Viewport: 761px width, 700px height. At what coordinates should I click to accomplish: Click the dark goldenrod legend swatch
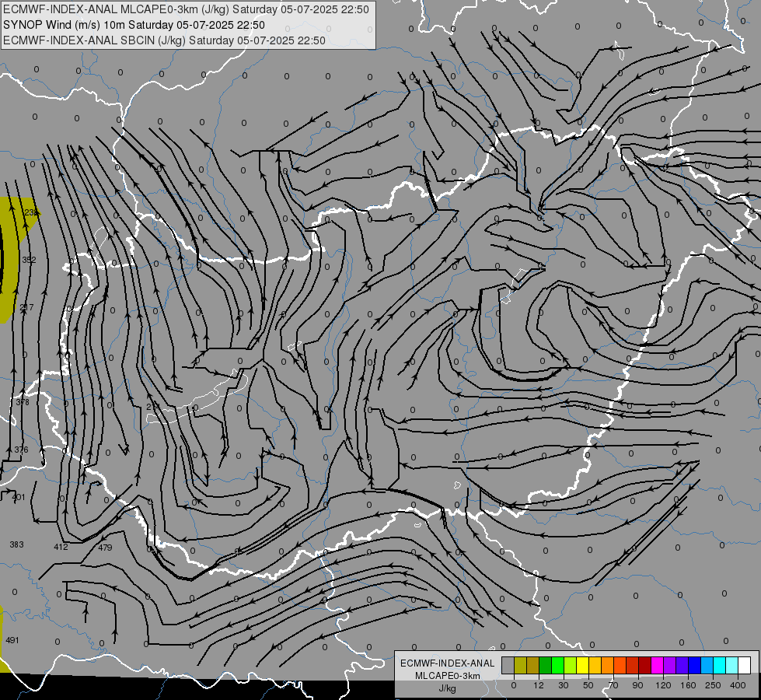coord(533,666)
